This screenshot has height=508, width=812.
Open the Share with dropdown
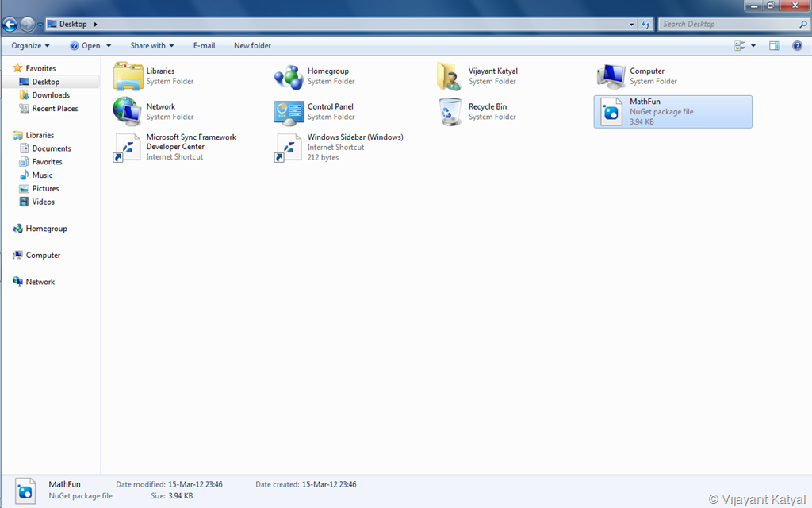(151, 45)
